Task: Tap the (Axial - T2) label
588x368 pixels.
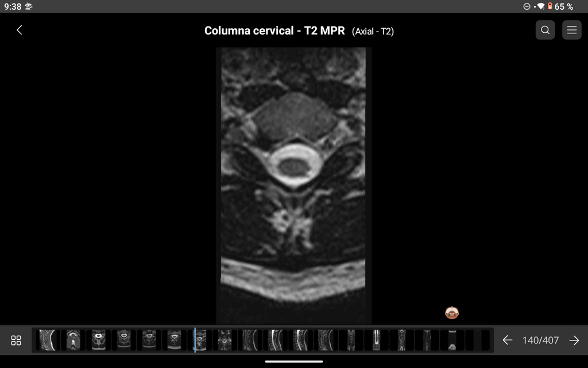Action: tap(373, 31)
